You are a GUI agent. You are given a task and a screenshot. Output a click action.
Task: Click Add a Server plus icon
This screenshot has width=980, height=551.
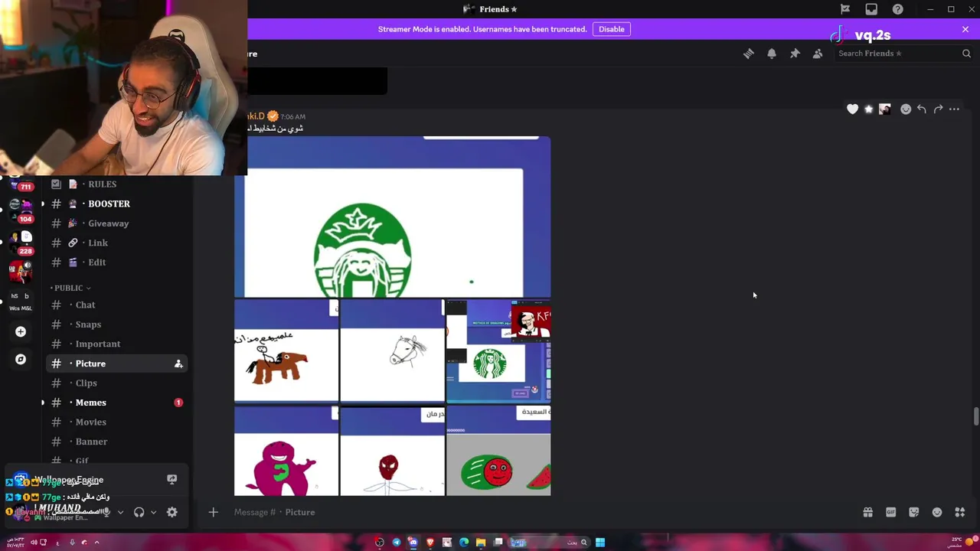click(x=21, y=331)
